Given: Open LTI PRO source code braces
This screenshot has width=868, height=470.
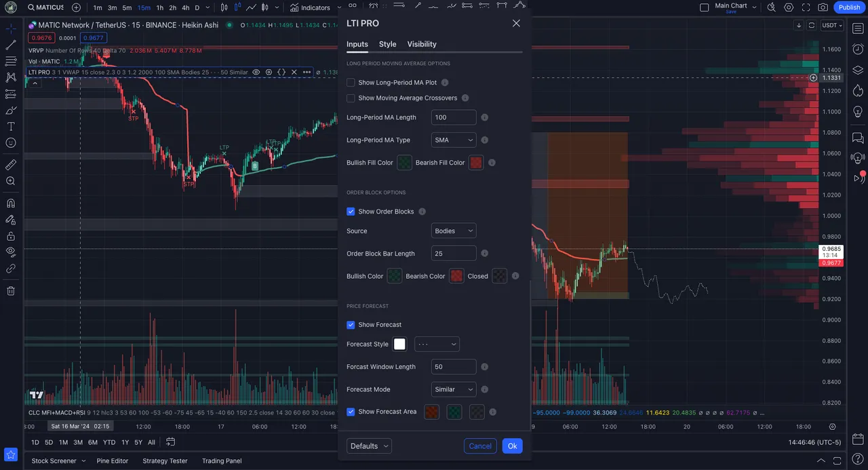Looking at the screenshot, I should pos(281,72).
